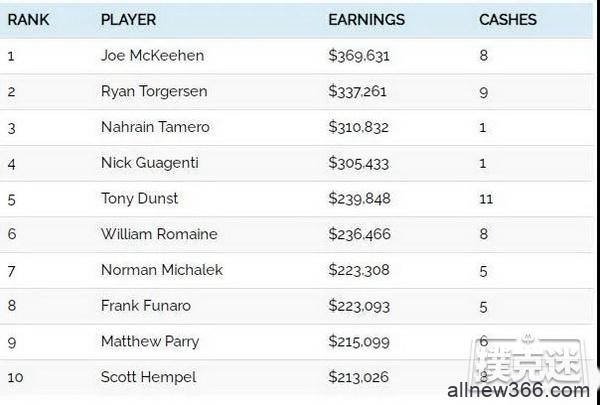Viewport: 600px width, 405px height.
Task: Select the $213,026 earnings cell
Action: click(359, 377)
